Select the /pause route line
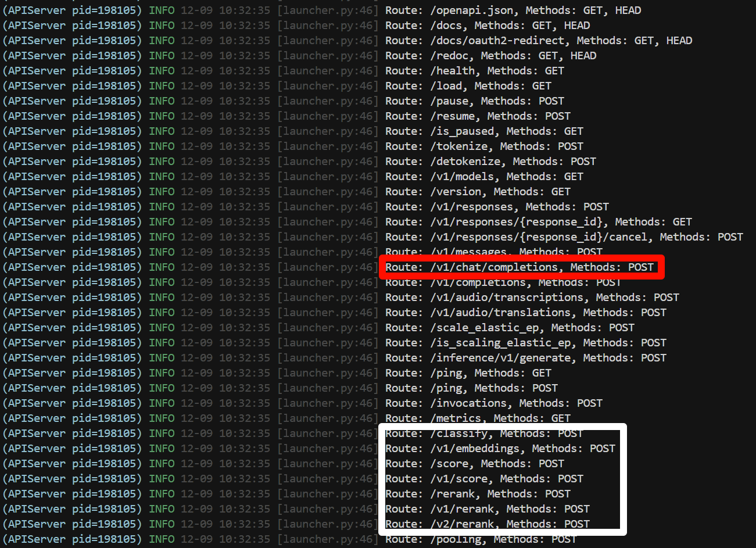 coord(475,101)
